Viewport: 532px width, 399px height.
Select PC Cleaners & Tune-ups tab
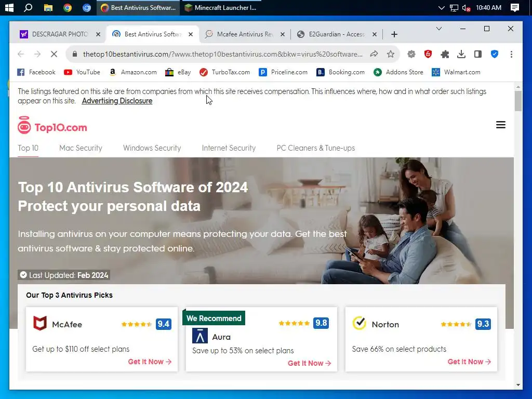316,148
